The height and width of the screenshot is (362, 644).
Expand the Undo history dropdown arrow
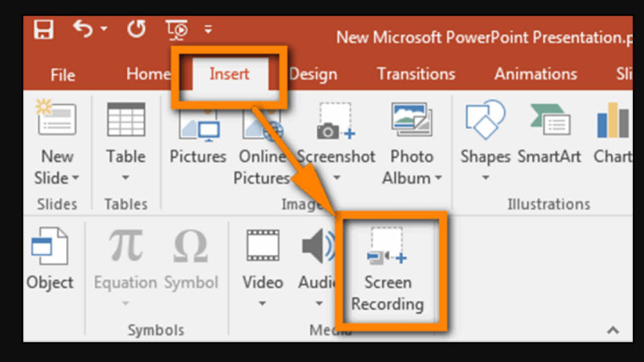pos(104,31)
